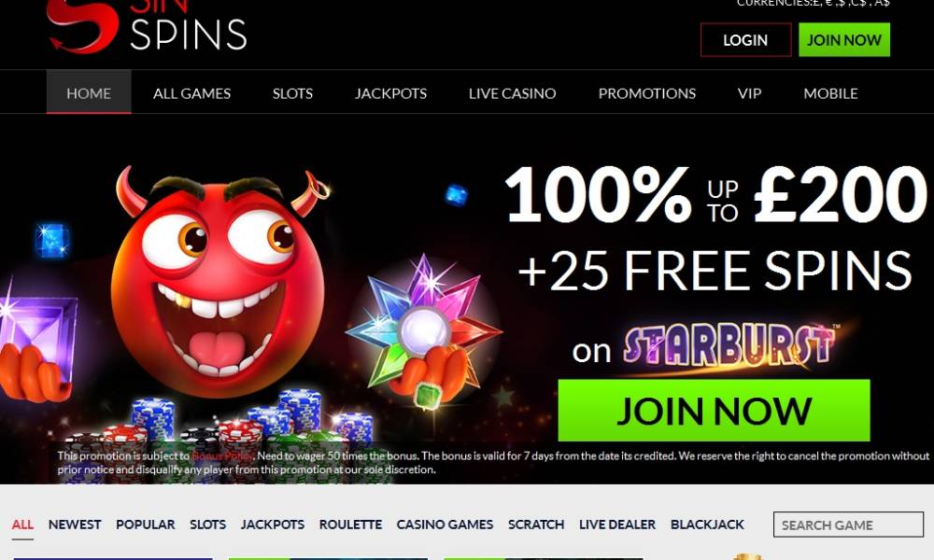934x560 pixels.
Task: Open the LOGIN button
Action: 745,40
